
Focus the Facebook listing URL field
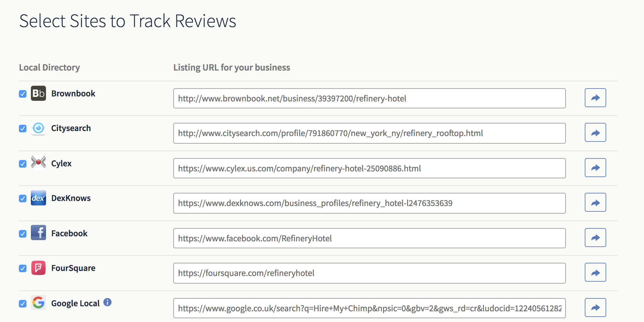coord(369,238)
